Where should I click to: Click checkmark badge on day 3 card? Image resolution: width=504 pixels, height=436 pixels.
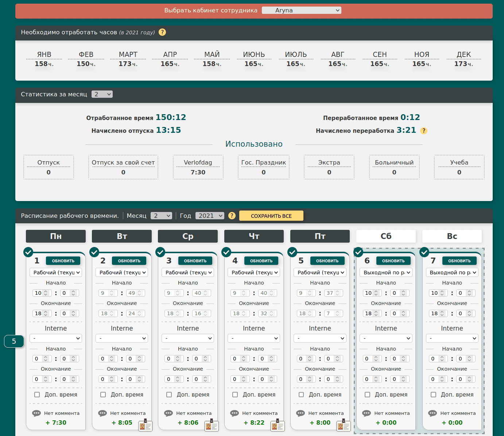coord(160,252)
